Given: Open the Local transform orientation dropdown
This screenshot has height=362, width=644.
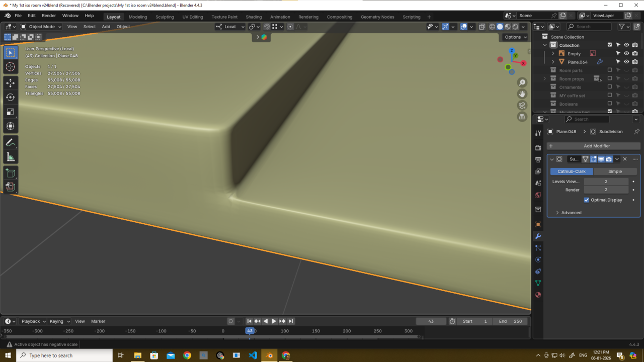Looking at the screenshot, I should tap(230, 27).
